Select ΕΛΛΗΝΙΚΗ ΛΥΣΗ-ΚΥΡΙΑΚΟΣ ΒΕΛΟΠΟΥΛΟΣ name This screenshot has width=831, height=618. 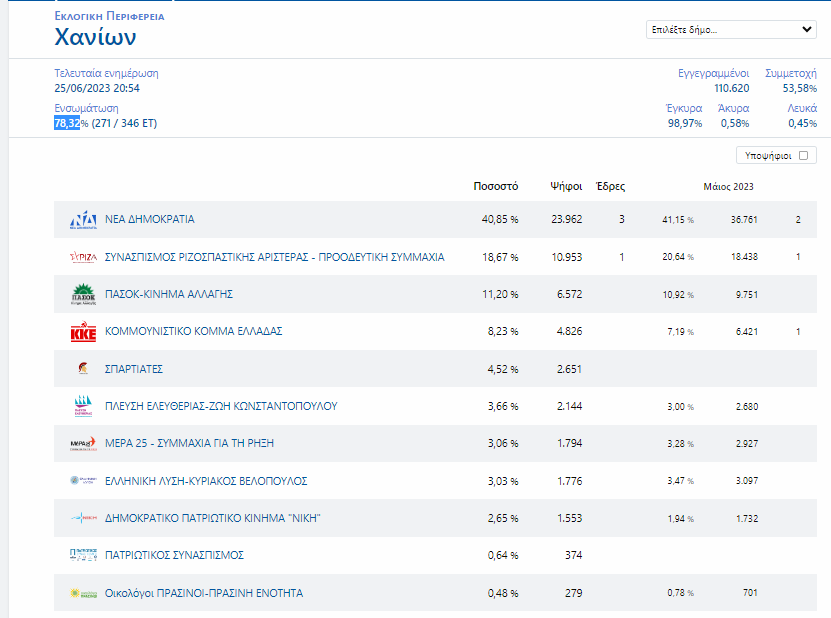coord(206,481)
